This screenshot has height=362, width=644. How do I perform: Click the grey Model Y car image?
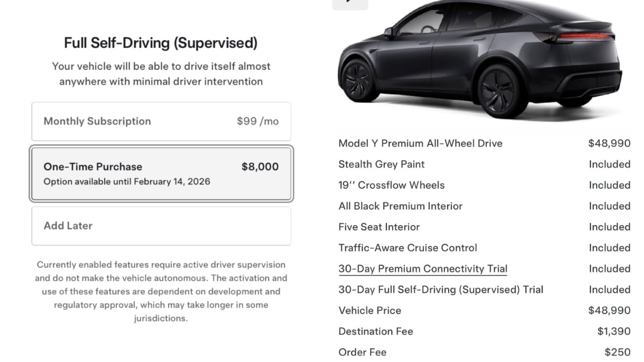pos(479,62)
